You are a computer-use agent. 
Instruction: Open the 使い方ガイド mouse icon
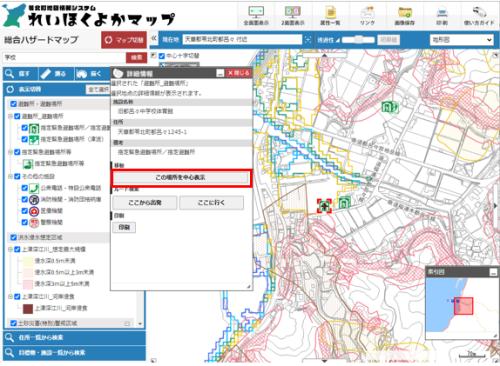[479, 12]
